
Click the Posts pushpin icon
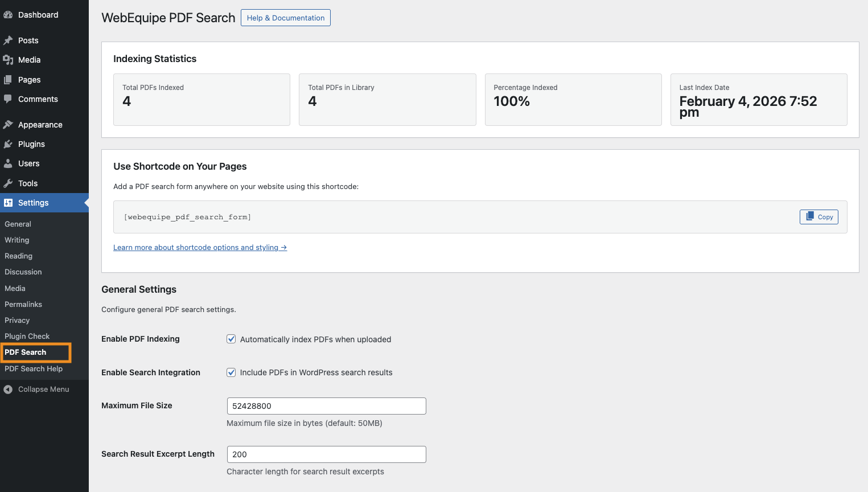click(8, 40)
